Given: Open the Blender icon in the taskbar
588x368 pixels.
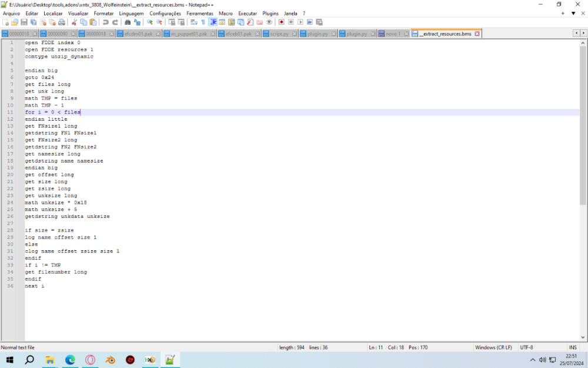Looking at the screenshot, I should pos(110,360).
